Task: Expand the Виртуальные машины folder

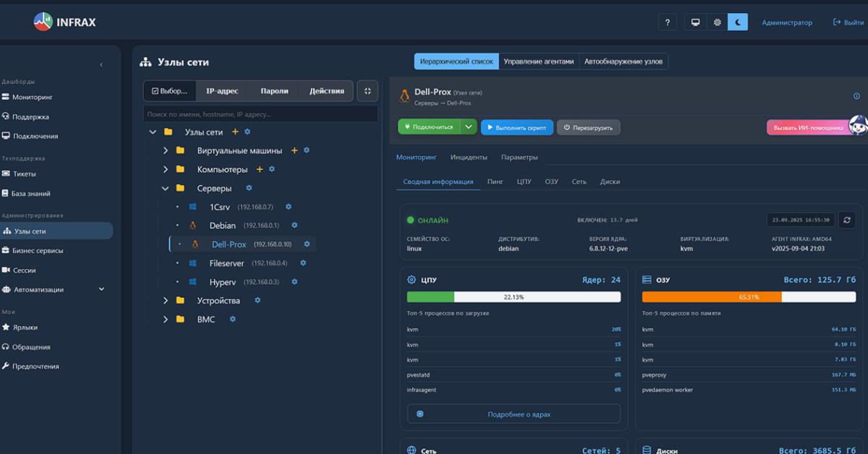Action: (x=165, y=150)
